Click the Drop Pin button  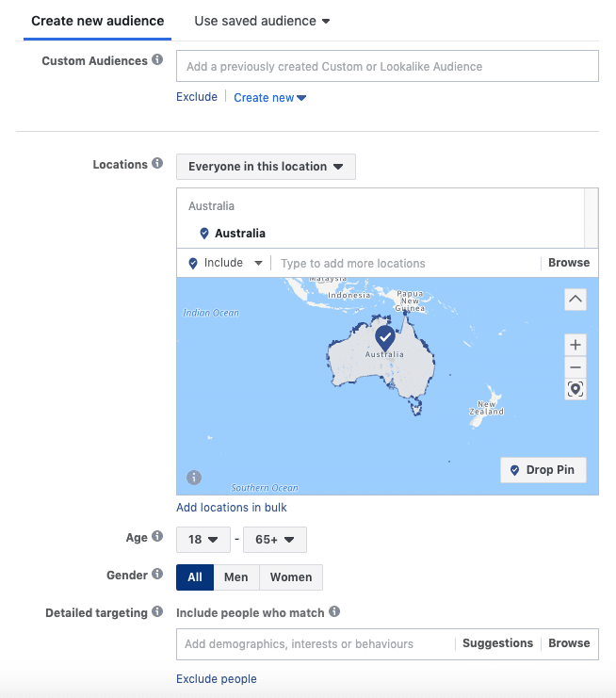click(543, 470)
